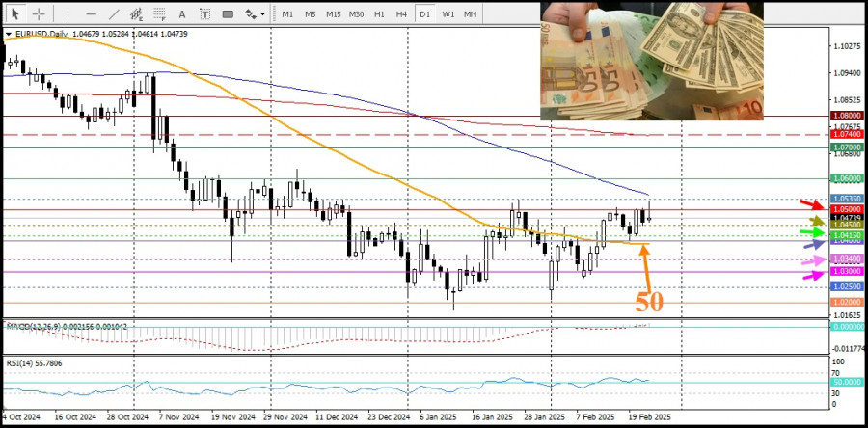The height and width of the screenshot is (428, 868).
Task: Switch chart to M1 timeframe
Action: pos(287,14)
